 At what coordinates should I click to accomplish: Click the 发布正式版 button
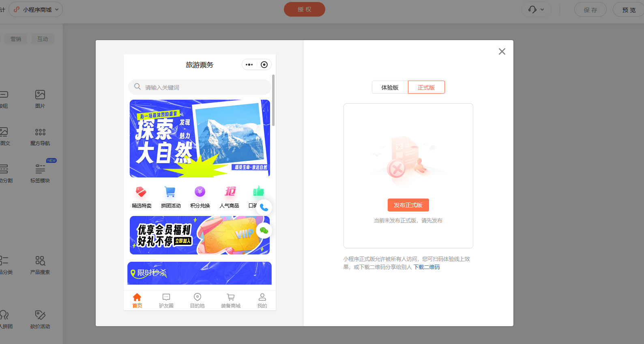coord(408,205)
